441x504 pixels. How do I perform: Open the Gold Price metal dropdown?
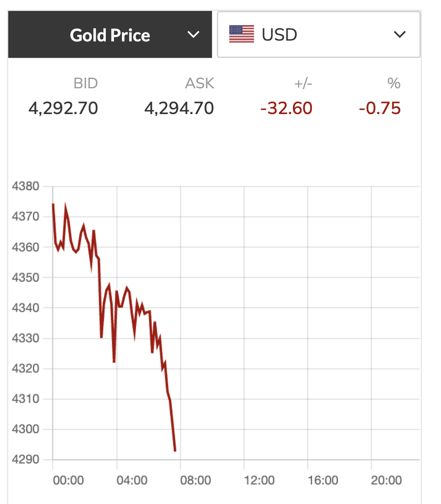click(x=110, y=35)
